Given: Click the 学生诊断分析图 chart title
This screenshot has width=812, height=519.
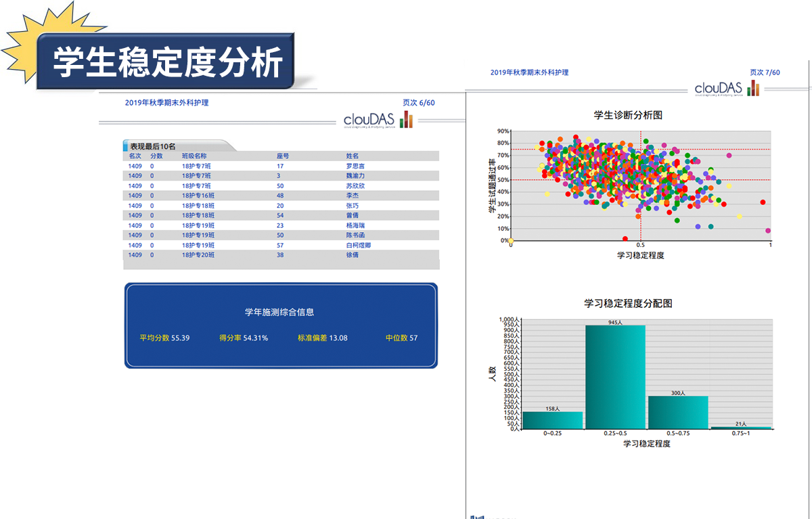Looking at the screenshot, I should coord(627,115).
